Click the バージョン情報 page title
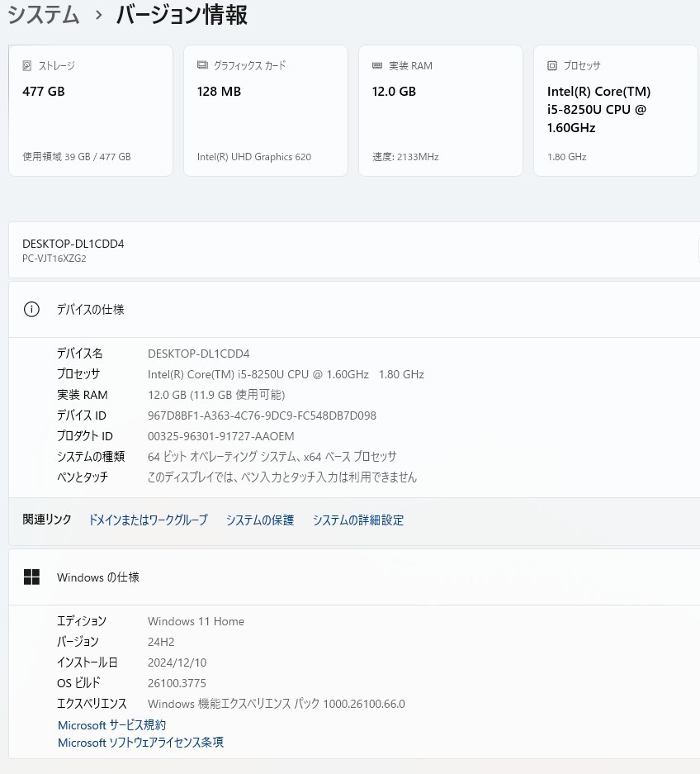This screenshot has height=774, width=700. (182, 14)
